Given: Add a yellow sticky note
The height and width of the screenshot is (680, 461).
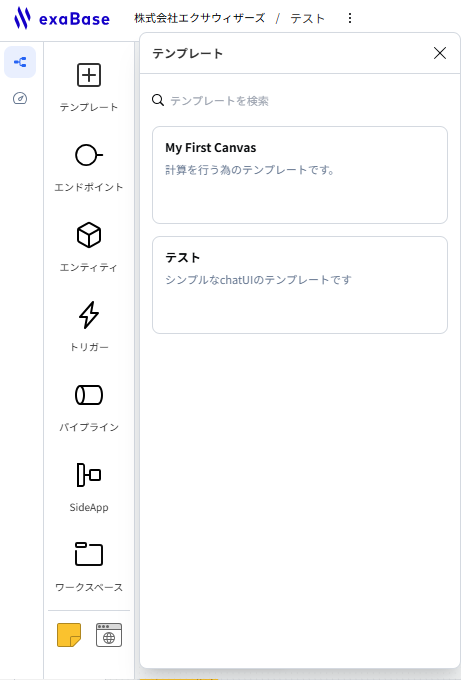Looking at the screenshot, I should [x=69, y=635].
